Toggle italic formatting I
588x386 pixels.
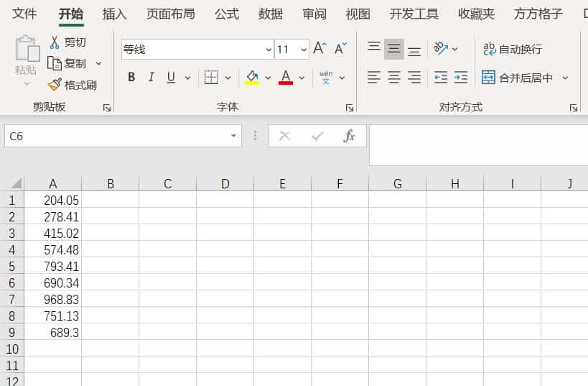click(151, 78)
